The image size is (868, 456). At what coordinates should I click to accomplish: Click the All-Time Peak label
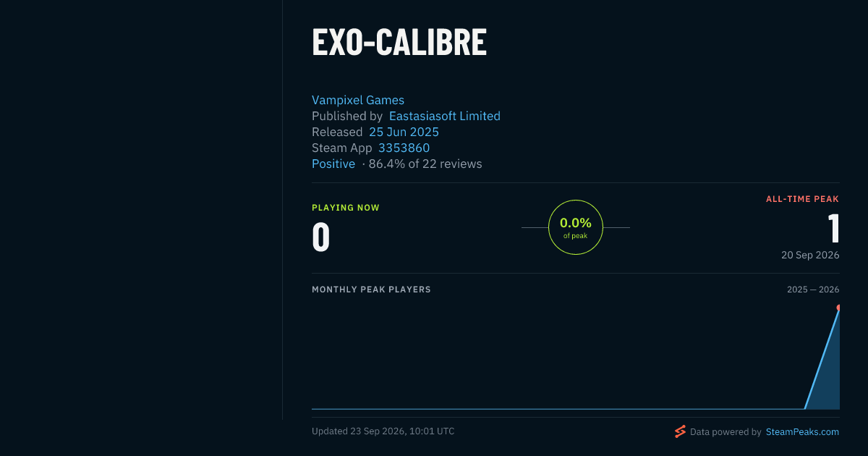pyautogui.click(x=803, y=199)
